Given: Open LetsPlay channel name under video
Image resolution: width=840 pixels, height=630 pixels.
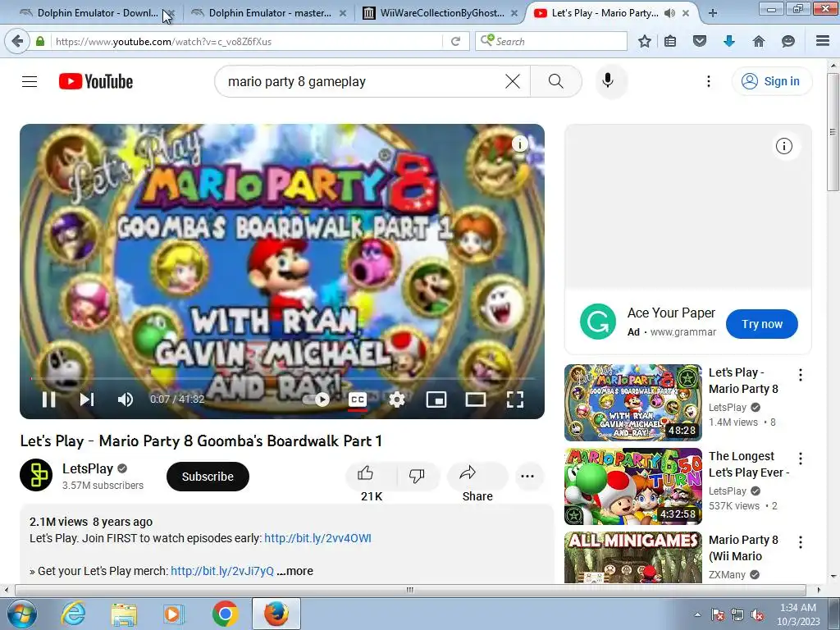Looking at the screenshot, I should click(x=87, y=468).
